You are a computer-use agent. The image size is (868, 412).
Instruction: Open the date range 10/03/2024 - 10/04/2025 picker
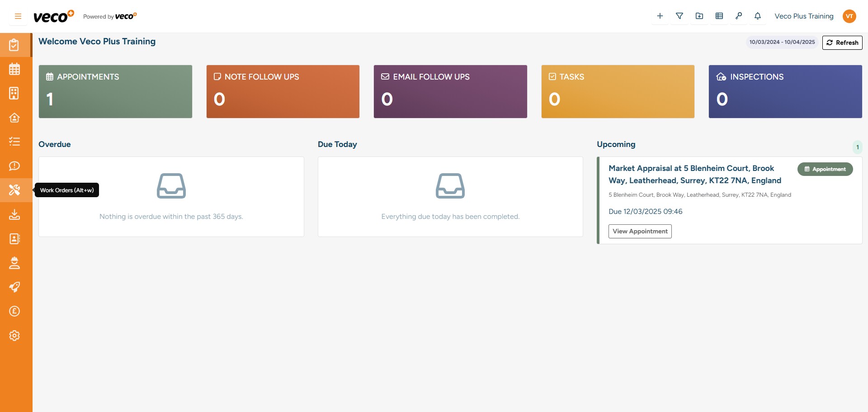point(782,42)
